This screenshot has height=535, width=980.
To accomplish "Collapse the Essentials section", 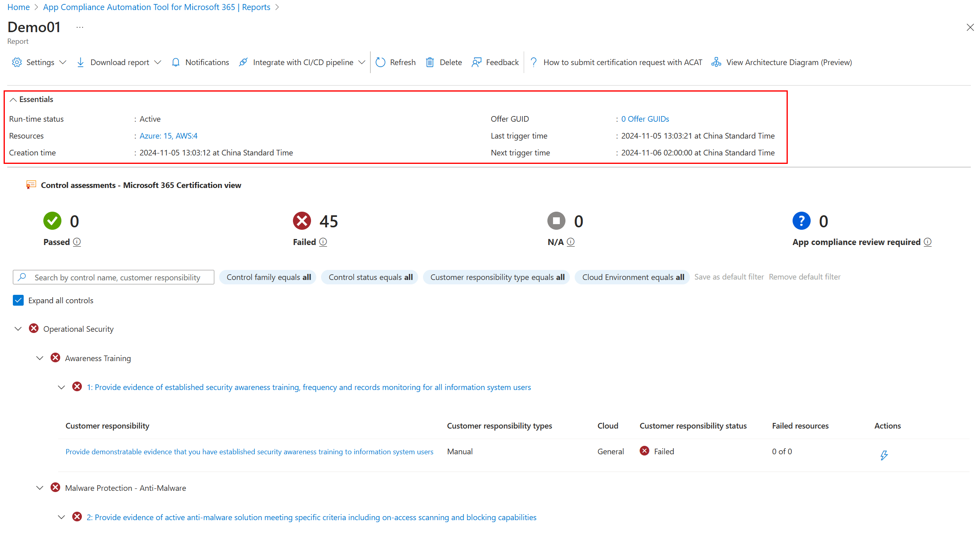I will point(13,100).
